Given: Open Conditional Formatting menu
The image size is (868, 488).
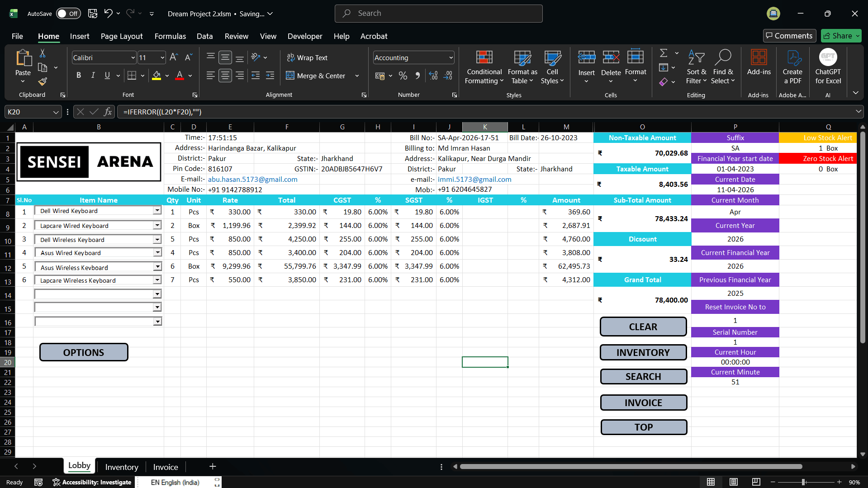Looking at the screenshot, I should point(484,67).
